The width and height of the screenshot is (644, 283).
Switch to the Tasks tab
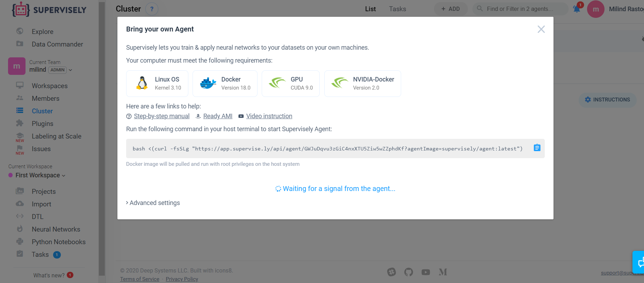pos(398,9)
